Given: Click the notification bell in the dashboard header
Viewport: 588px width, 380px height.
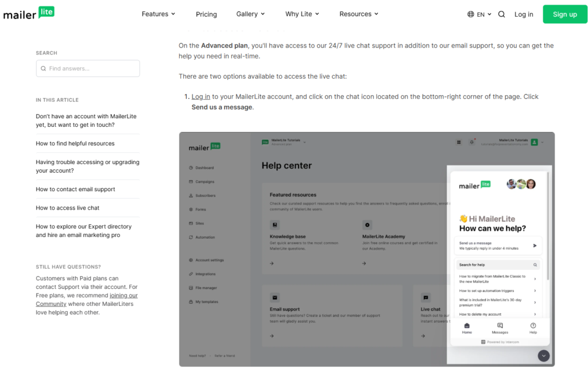Looking at the screenshot, I should (x=472, y=142).
